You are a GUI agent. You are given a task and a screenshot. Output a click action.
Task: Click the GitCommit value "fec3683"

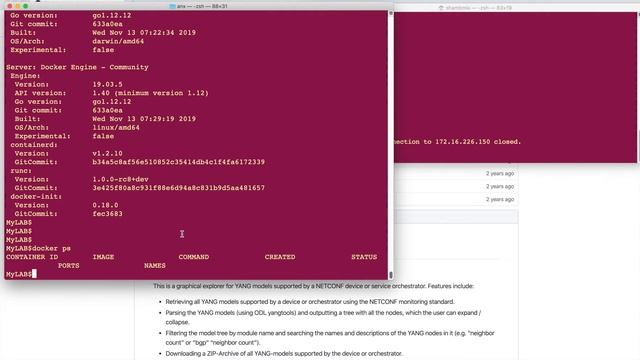coord(107,214)
